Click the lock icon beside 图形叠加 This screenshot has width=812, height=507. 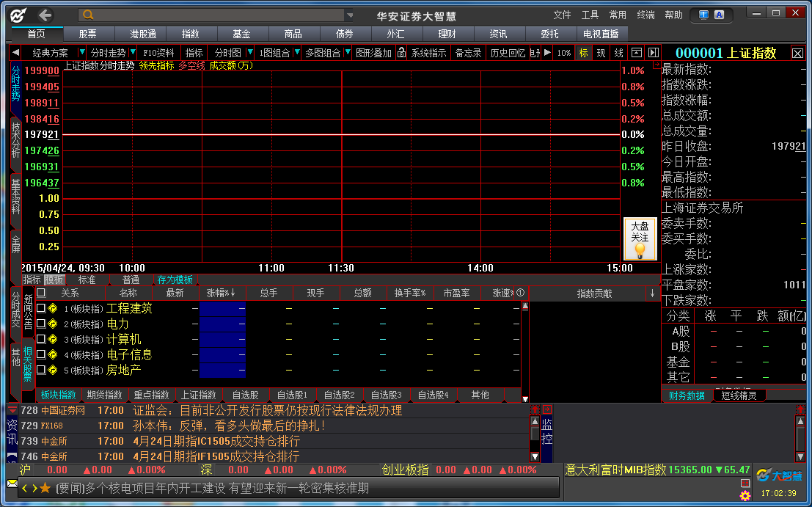(401, 53)
